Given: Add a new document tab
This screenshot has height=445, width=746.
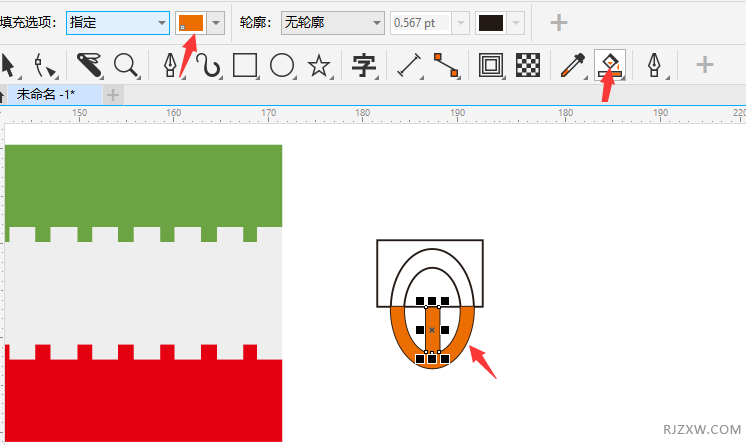Looking at the screenshot, I should tap(113, 95).
